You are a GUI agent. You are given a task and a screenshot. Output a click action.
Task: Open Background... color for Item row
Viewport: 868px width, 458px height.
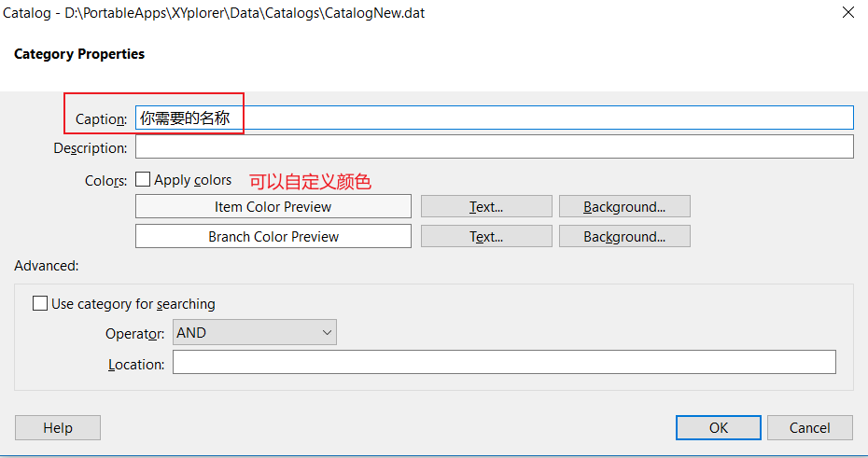coord(624,206)
